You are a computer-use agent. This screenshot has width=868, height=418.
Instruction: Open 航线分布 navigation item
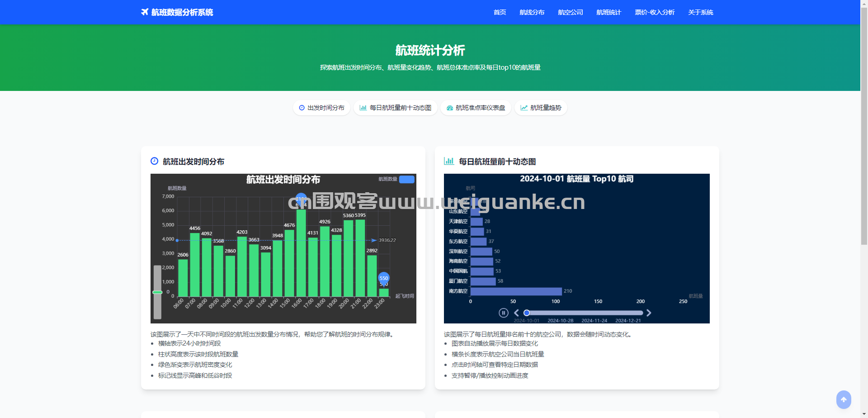click(x=532, y=12)
